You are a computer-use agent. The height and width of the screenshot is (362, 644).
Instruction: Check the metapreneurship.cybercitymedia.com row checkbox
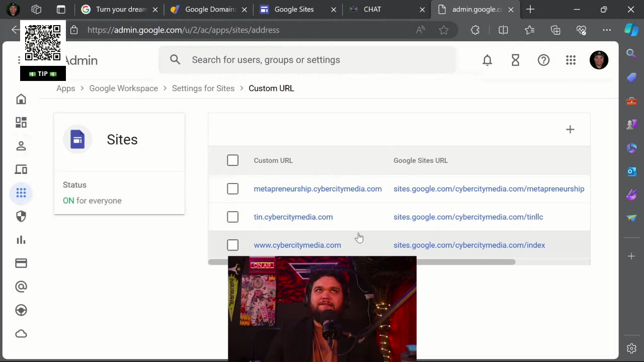pos(232,189)
